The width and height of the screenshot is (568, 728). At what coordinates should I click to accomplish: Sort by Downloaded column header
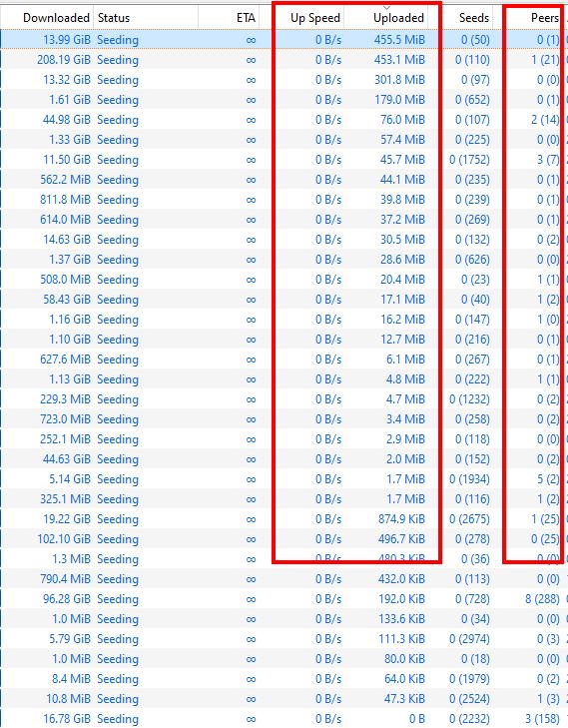point(56,18)
